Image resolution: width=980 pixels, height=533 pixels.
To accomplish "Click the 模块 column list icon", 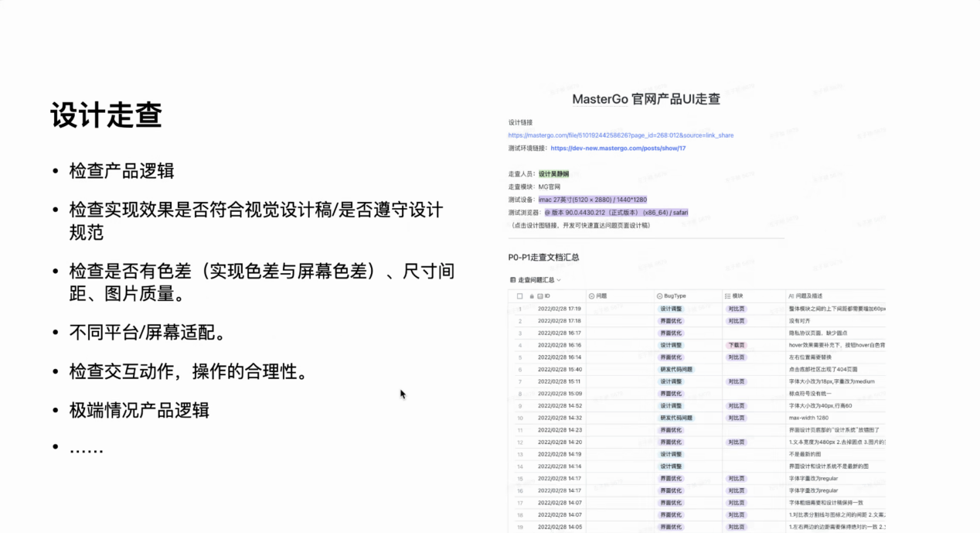I will pyautogui.click(x=727, y=296).
